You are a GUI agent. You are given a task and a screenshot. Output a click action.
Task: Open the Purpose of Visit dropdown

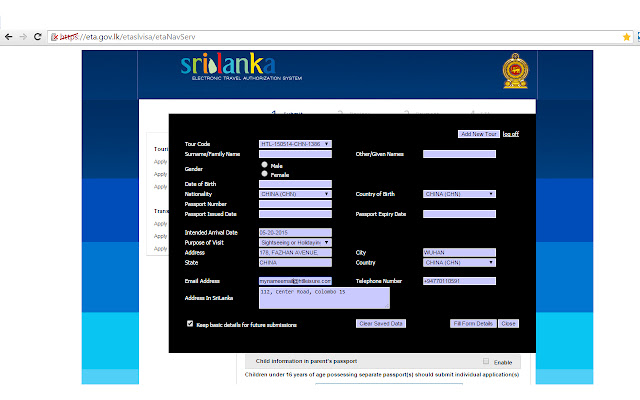tap(295, 242)
